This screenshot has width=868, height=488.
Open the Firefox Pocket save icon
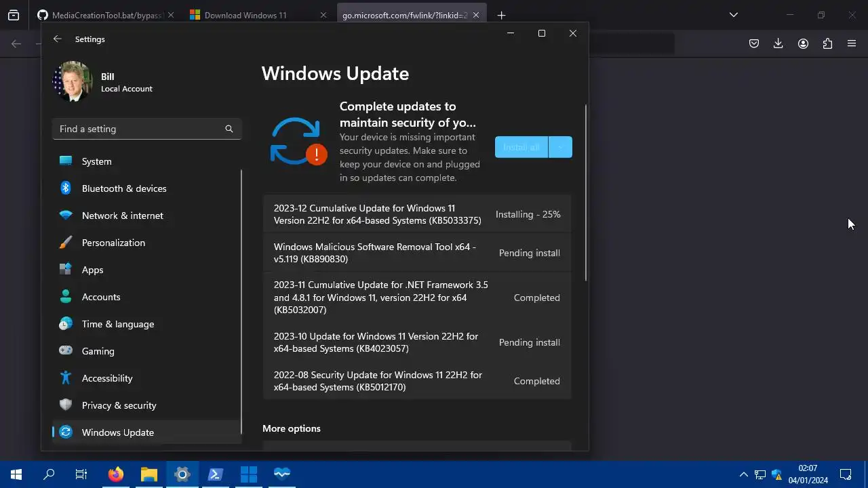(x=754, y=43)
